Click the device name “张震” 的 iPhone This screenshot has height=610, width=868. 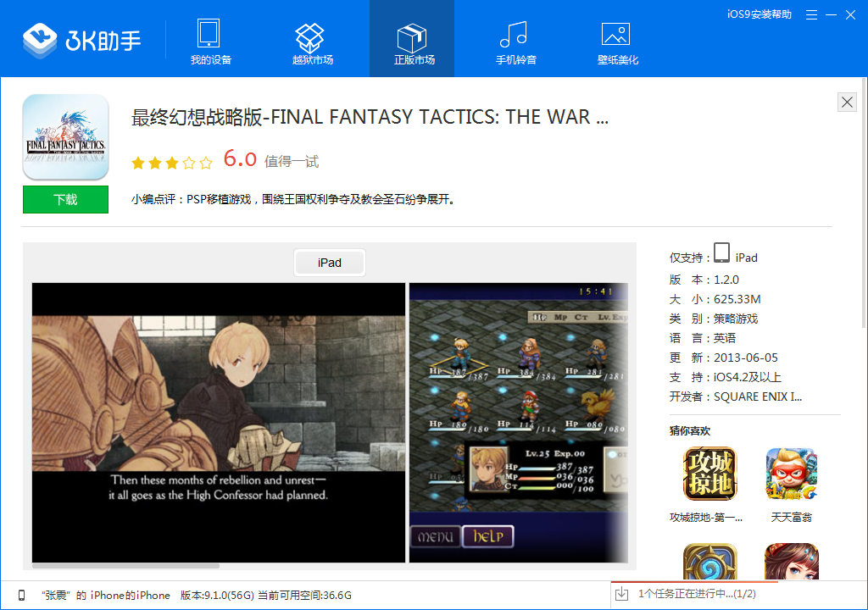point(106,595)
